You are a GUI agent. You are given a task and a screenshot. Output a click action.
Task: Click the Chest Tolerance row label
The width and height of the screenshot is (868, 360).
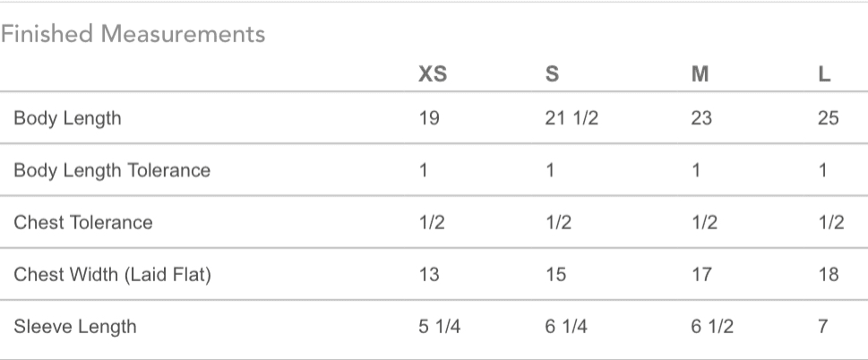point(83,222)
